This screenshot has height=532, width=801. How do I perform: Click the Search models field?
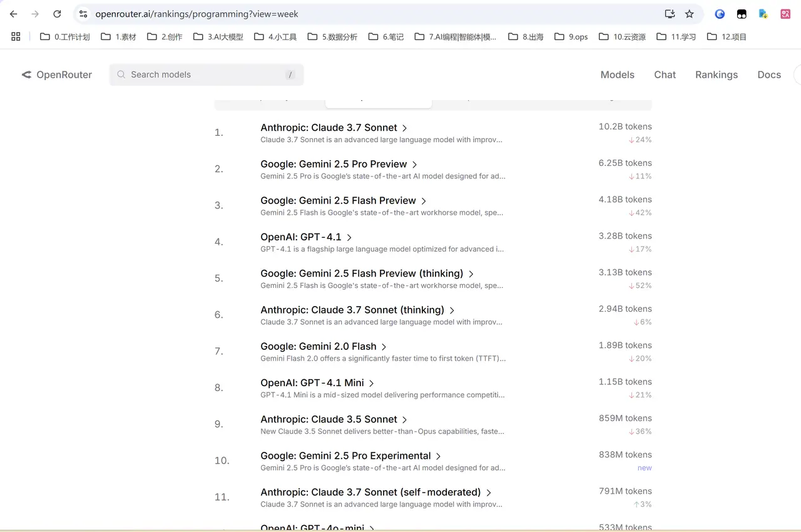207,74
